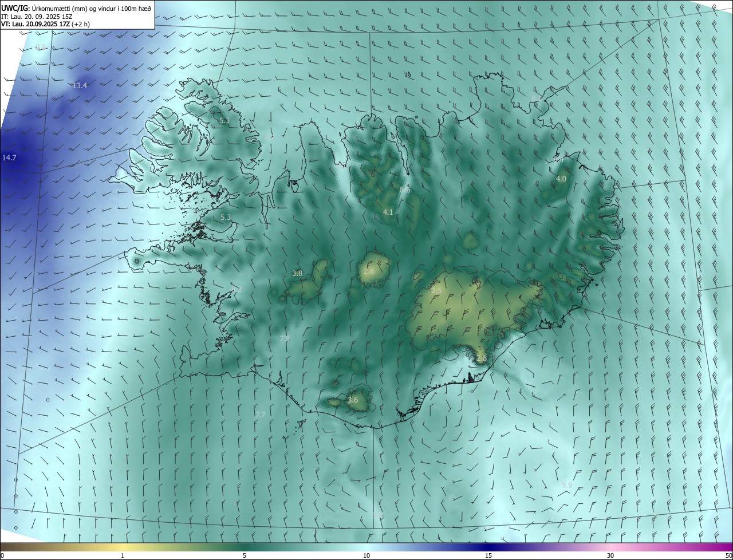The image size is (733, 560).
Task: Click the yellow section of the color scale bar
Action: pyautogui.click(x=123, y=547)
